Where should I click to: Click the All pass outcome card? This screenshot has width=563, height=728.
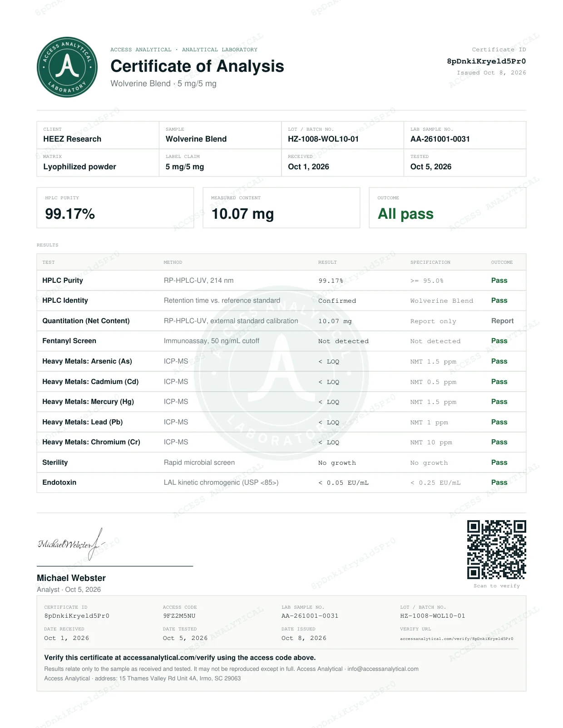[448, 208]
